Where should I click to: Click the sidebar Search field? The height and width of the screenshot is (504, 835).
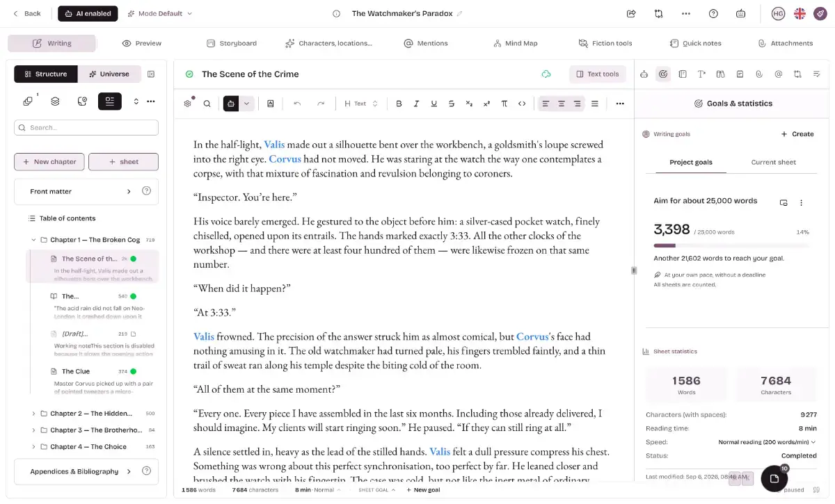click(x=86, y=128)
